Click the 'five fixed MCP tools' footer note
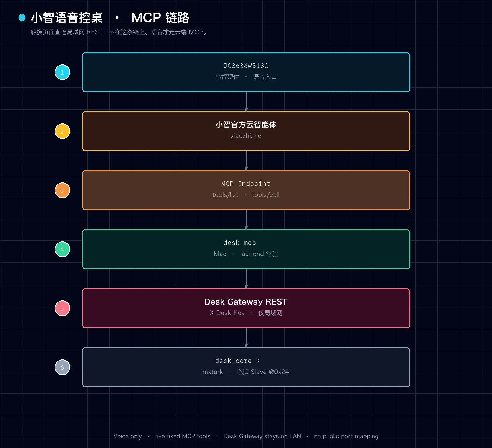Viewport: 492px width, 448px height. coord(183,436)
